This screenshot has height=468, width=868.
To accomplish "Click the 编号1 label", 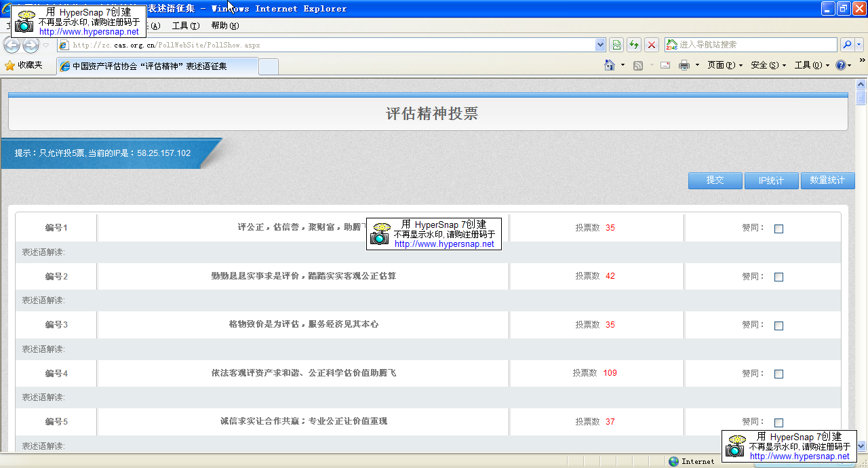I will point(56,228).
